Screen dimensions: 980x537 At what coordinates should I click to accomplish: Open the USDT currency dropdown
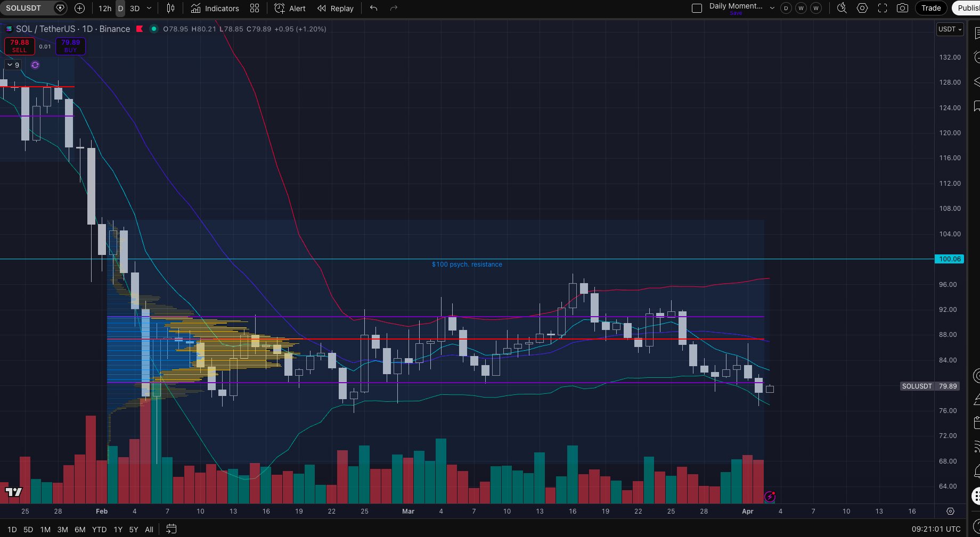(x=950, y=29)
